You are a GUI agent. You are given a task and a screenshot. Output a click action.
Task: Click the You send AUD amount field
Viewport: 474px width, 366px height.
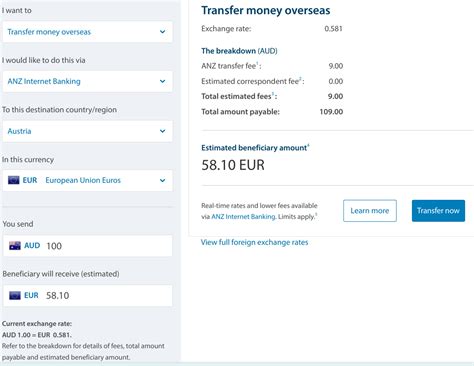[x=88, y=246]
